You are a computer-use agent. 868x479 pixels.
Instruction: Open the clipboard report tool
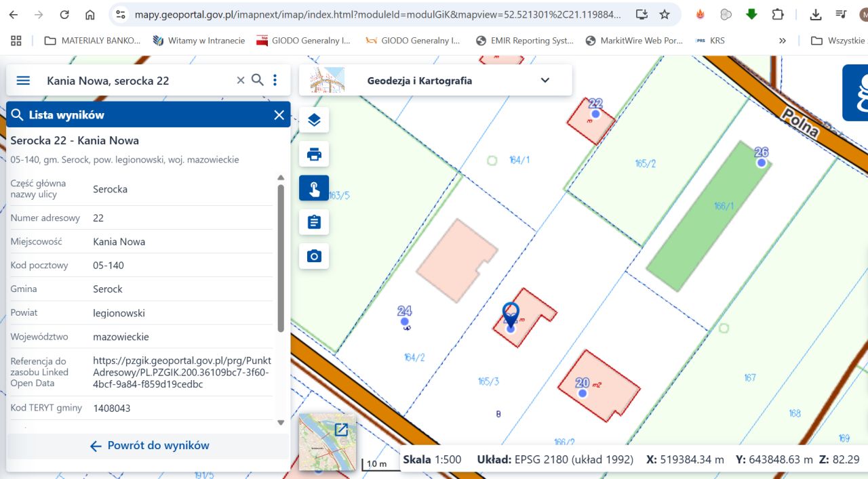coord(314,222)
